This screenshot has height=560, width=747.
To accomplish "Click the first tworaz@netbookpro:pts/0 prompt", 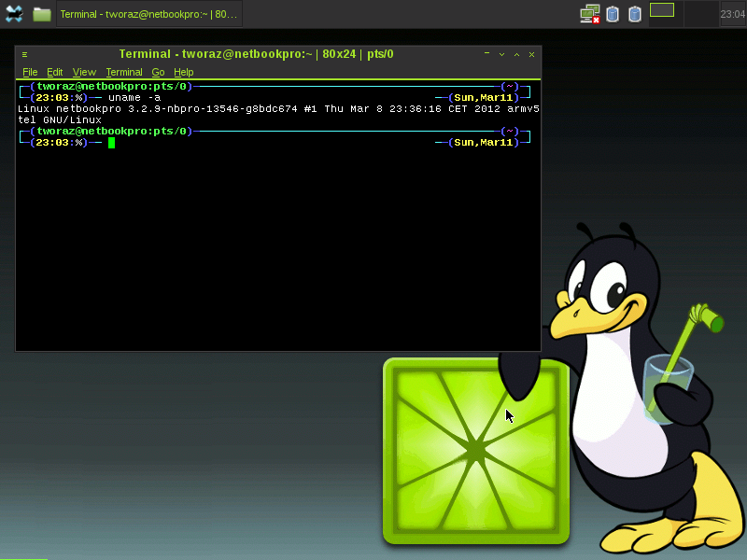I will (x=111, y=86).
